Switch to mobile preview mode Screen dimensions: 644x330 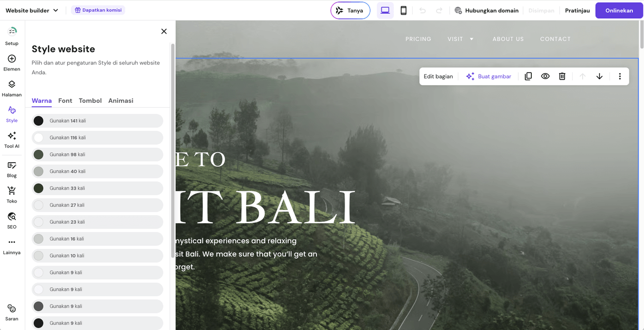click(x=404, y=10)
